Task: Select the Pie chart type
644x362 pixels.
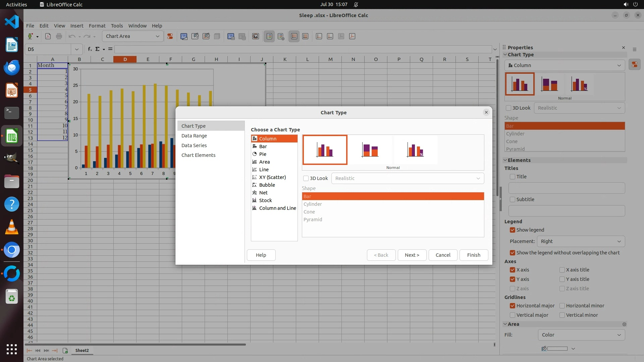Action: pos(263,154)
